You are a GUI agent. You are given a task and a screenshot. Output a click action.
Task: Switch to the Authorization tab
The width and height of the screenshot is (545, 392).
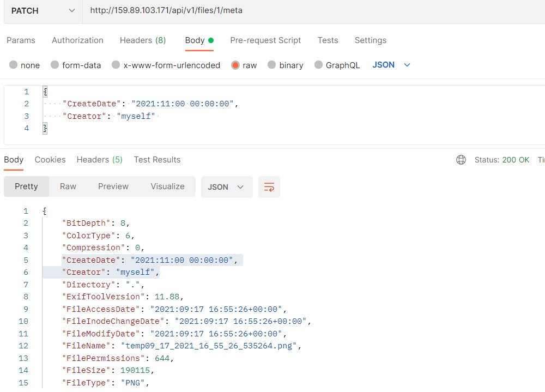click(77, 40)
